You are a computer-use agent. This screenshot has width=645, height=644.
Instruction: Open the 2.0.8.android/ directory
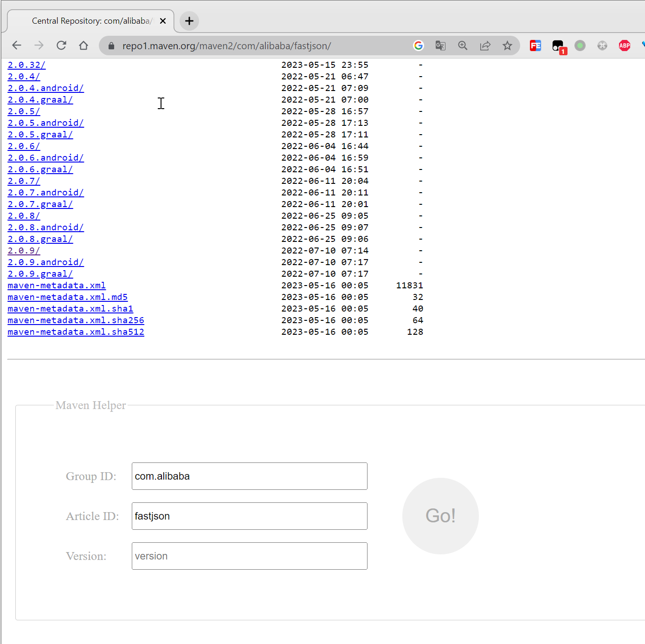click(45, 228)
